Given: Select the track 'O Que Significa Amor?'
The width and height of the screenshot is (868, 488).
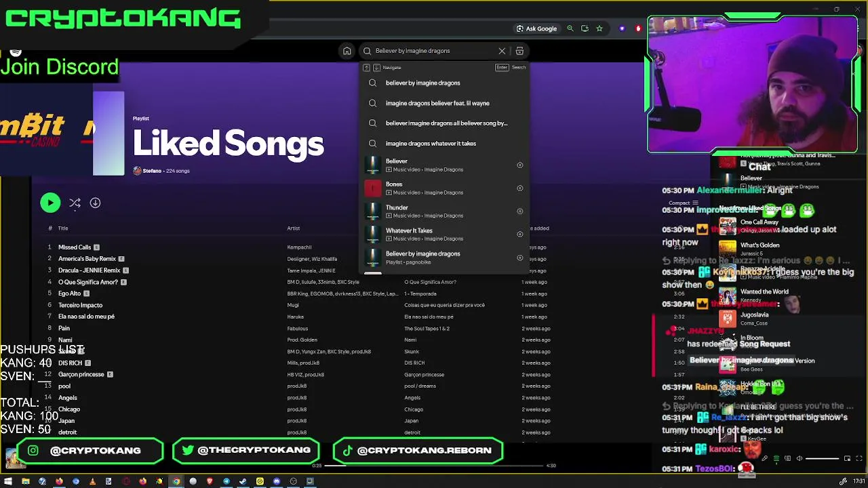Looking at the screenshot, I should click(88, 282).
